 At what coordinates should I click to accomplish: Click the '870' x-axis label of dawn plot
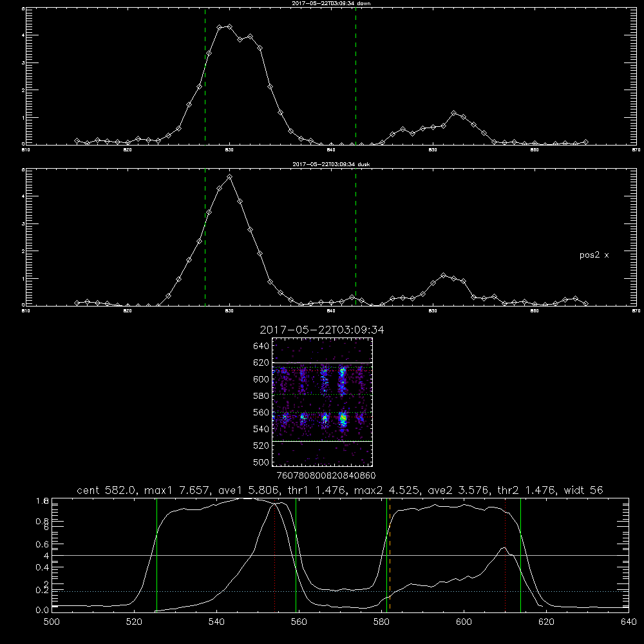tap(636, 150)
